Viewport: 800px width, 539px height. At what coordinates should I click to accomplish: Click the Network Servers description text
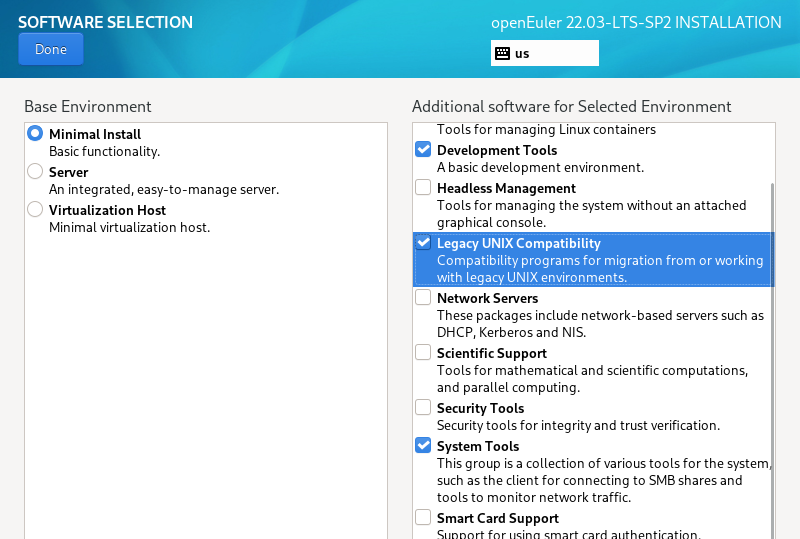click(x=599, y=324)
